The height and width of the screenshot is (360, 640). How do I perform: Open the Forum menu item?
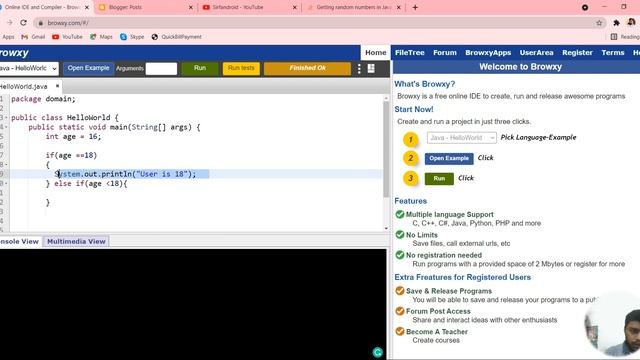click(445, 53)
